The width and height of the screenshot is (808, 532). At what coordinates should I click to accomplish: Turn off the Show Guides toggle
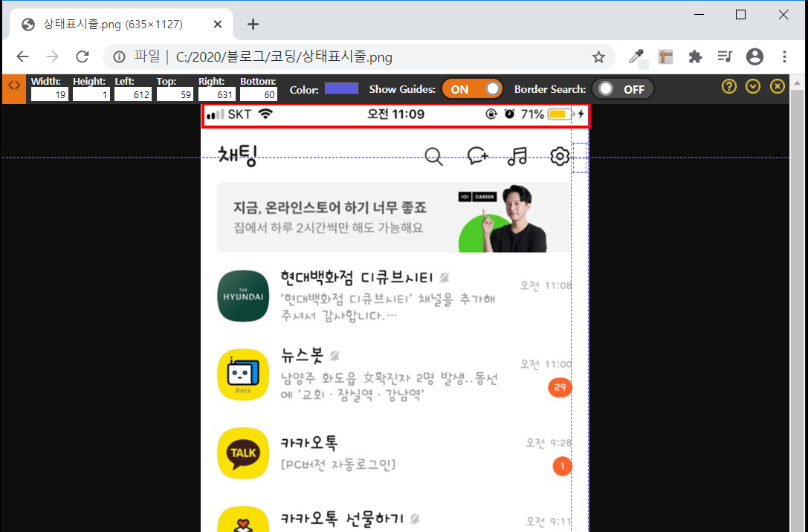pos(472,89)
